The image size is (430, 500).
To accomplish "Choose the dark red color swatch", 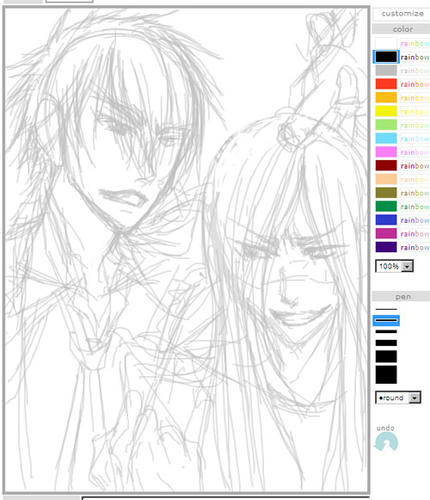I will (386, 165).
